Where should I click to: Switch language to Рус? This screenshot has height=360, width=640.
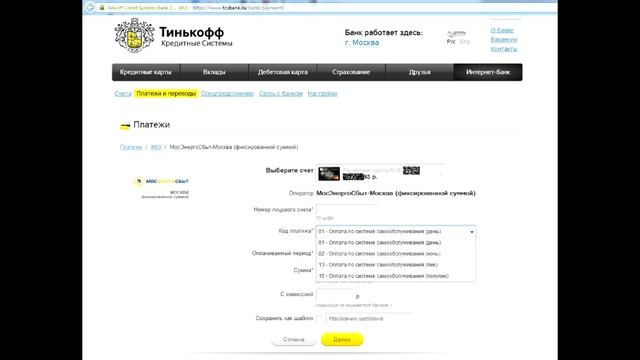451,42
